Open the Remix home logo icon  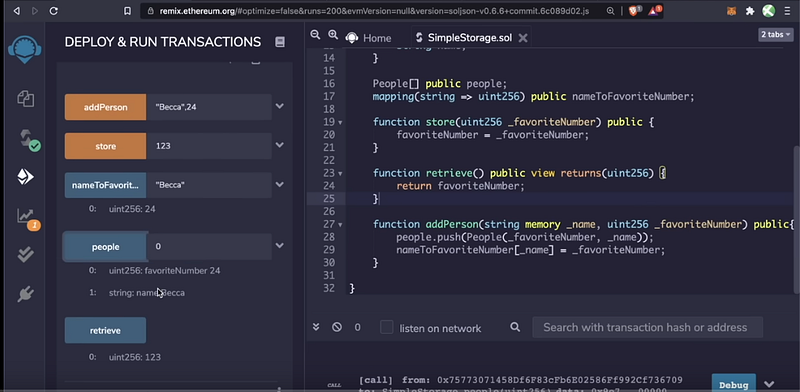pos(24,49)
